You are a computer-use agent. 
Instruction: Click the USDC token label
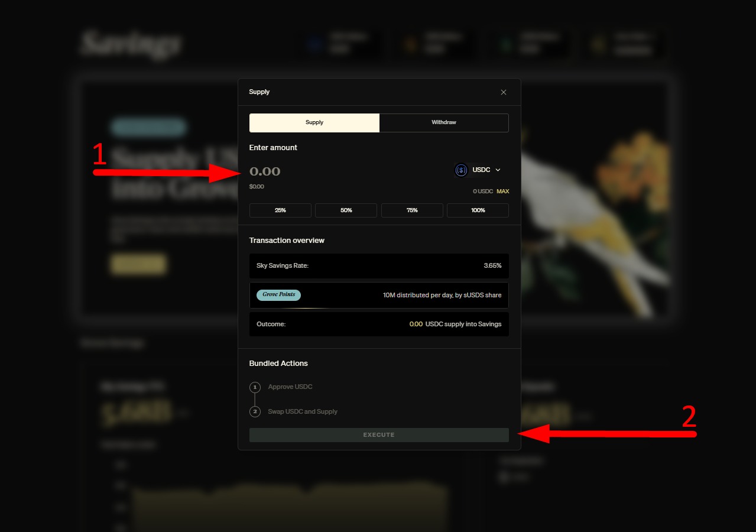481,170
